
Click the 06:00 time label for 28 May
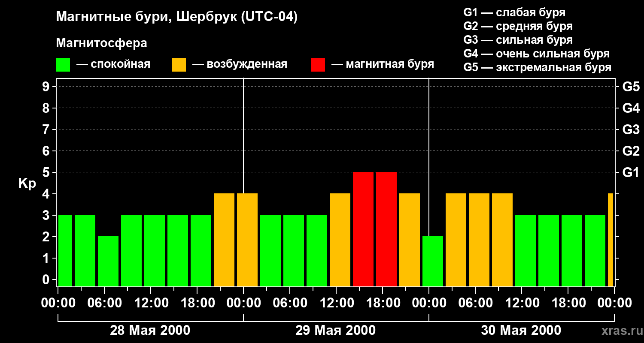click(x=104, y=303)
